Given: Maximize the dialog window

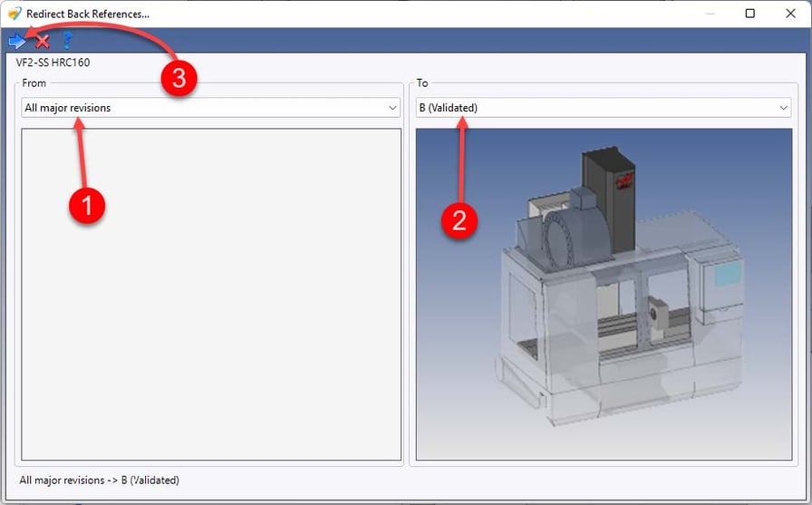Looking at the screenshot, I should click(749, 14).
